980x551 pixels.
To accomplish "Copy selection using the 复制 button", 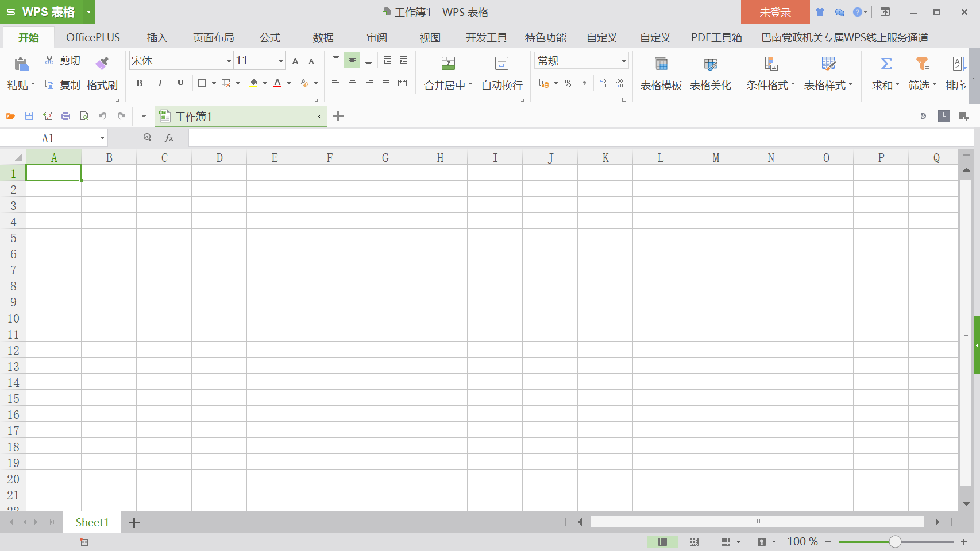I will click(x=62, y=85).
